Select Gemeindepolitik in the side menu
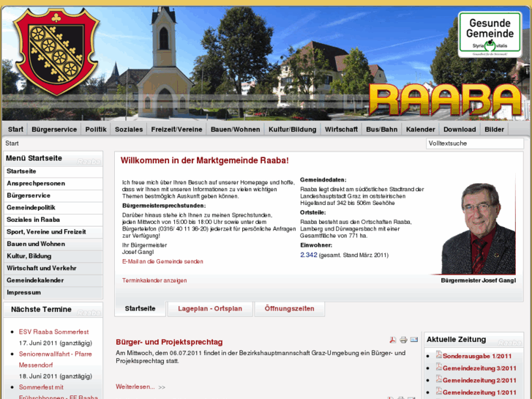This screenshot has width=532, height=399. pos(53,208)
